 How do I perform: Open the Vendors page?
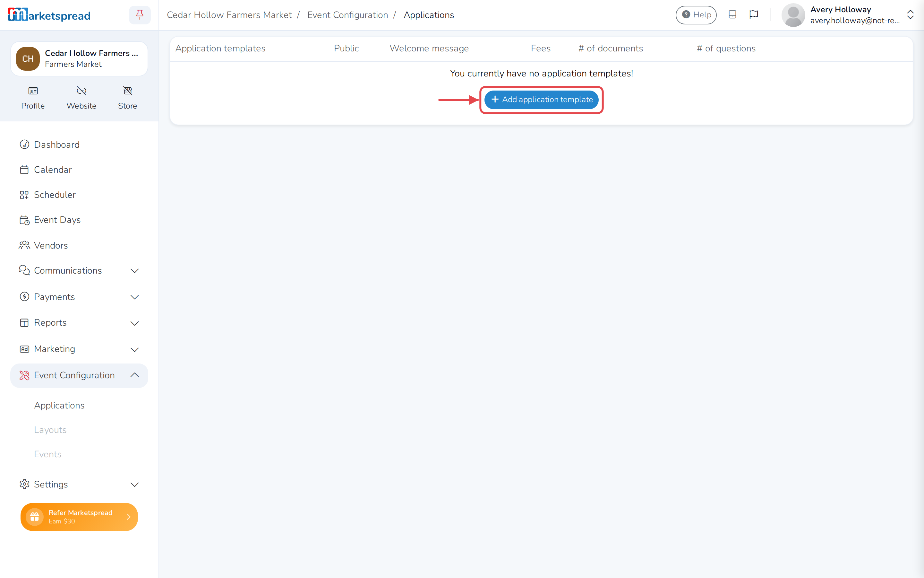click(x=79, y=245)
